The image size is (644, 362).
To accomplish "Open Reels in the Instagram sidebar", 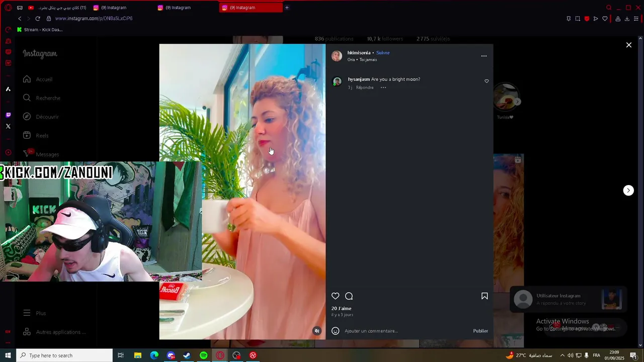I will [x=36, y=135].
